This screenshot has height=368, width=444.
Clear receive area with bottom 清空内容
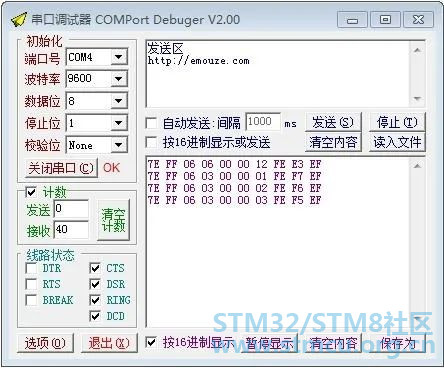tap(333, 343)
